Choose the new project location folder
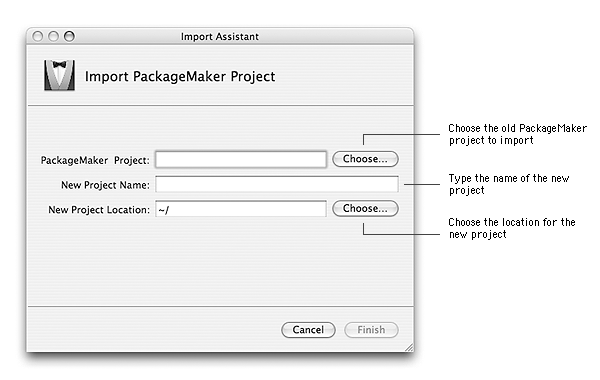This screenshot has width=600, height=380. point(365,209)
